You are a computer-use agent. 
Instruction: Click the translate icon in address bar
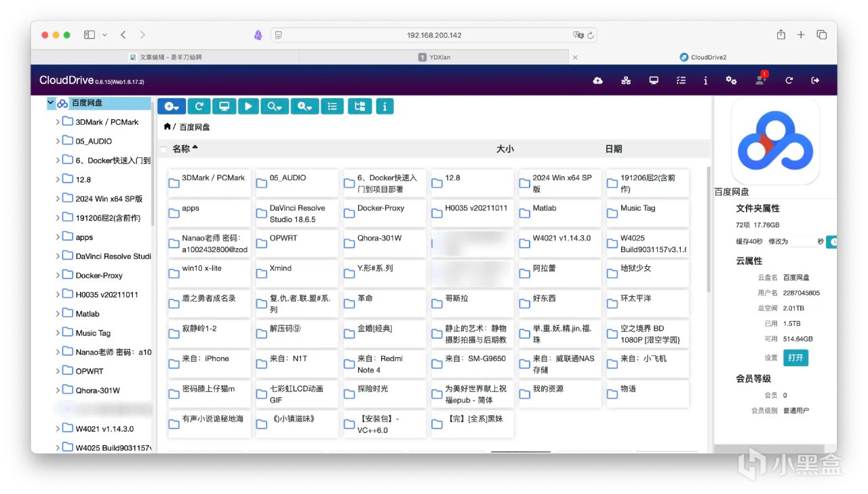(x=578, y=35)
